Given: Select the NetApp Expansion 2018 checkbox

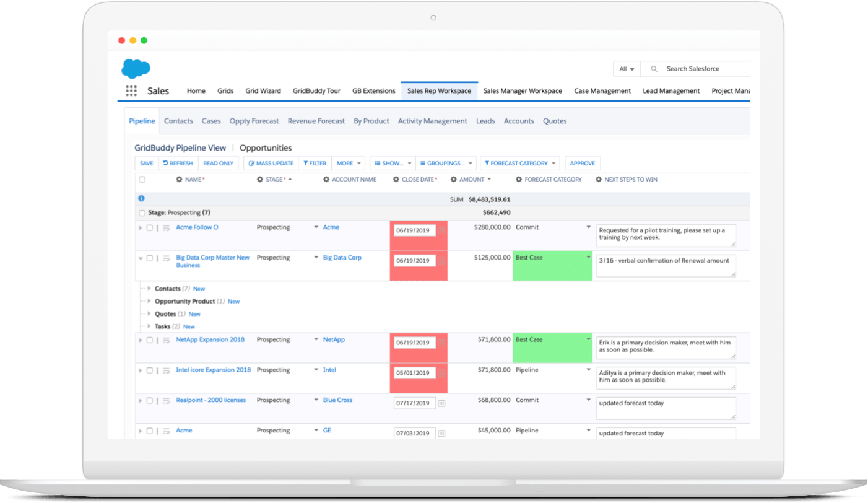Looking at the screenshot, I should click(x=149, y=340).
